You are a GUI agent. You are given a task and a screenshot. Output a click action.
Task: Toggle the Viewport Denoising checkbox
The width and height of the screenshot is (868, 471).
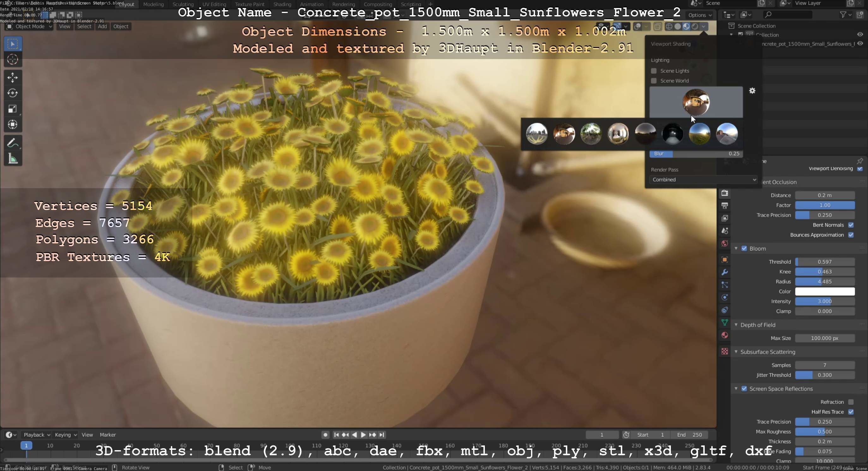(x=860, y=169)
